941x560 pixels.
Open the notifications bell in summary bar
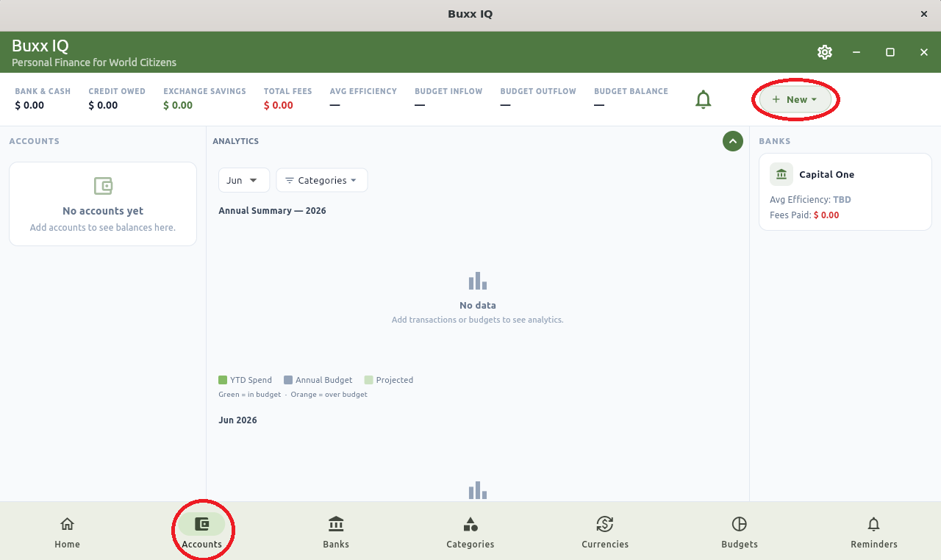tap(704, 99)
